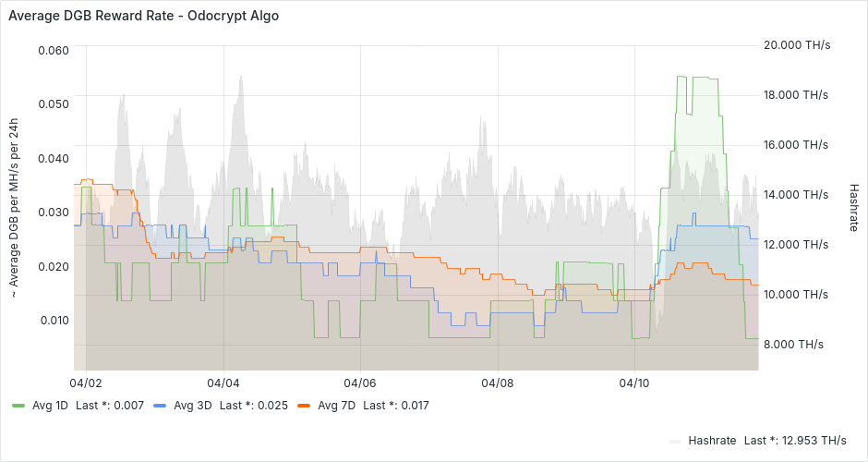868x462 pixels.
Task: Toggle the Avg 3D series in legend
Action: 193,405
